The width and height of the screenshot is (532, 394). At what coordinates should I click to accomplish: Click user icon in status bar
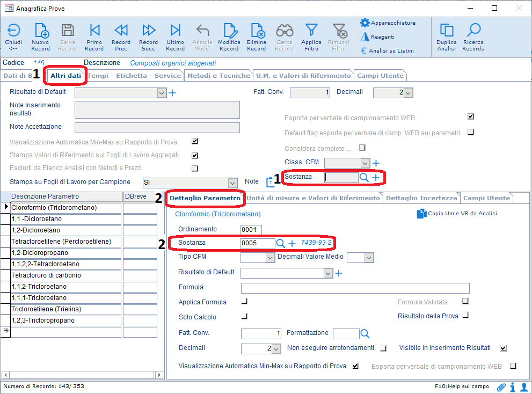click(x=524, y=387)
